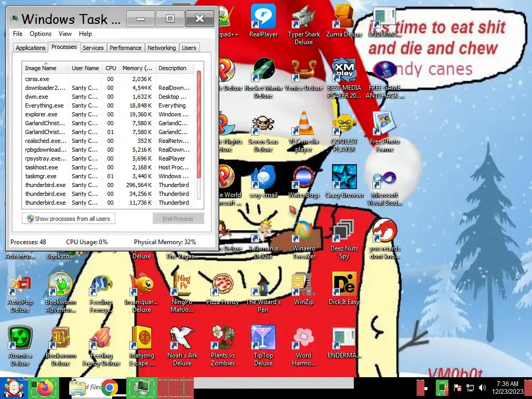
Task: Open the Seven Seas Deluxe shortcut
Action: 263,132
